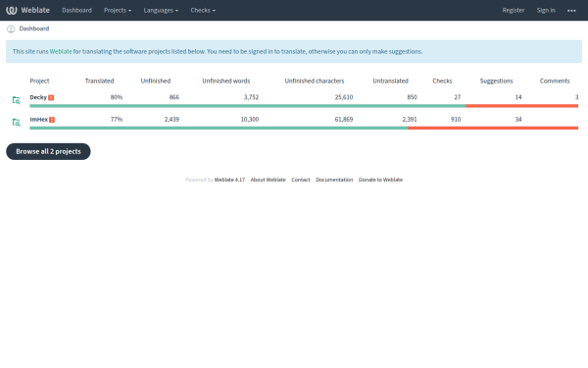This screenshot has height=368, width=588.
Task: Sort by the Suggestions column header
Action: 497,80
